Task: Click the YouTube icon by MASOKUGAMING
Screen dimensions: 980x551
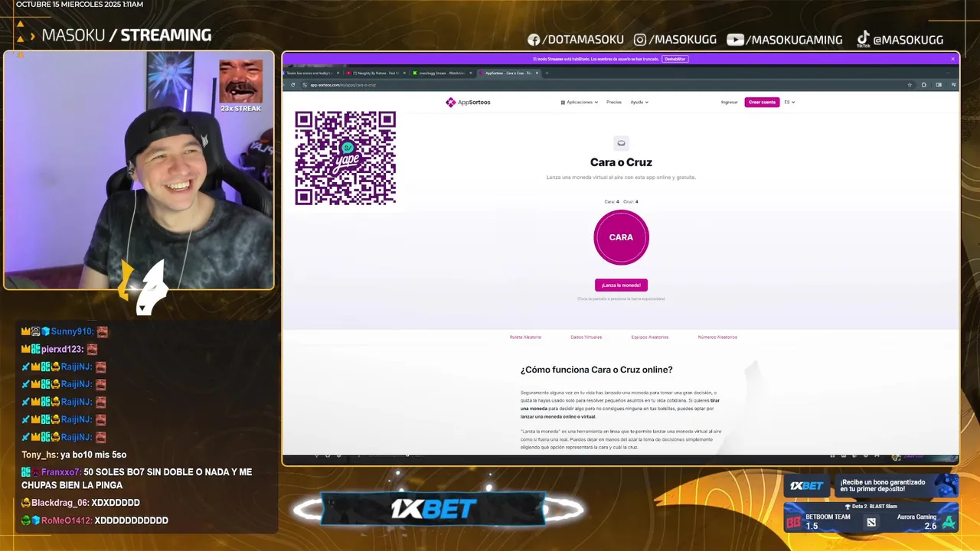Action: coord(735,40)
